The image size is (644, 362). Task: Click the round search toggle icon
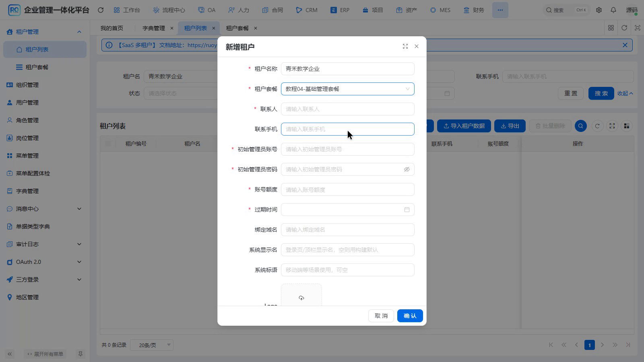[581, 126]
